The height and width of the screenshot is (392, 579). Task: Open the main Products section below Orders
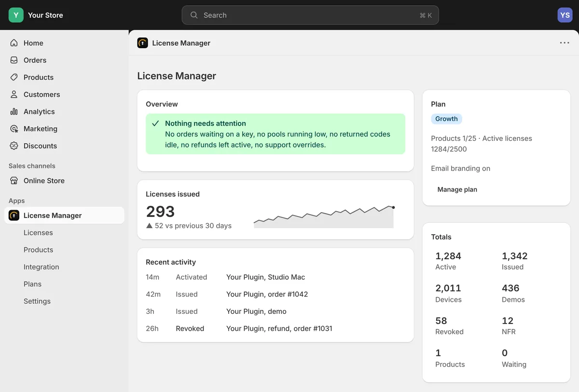click(64, 77)
